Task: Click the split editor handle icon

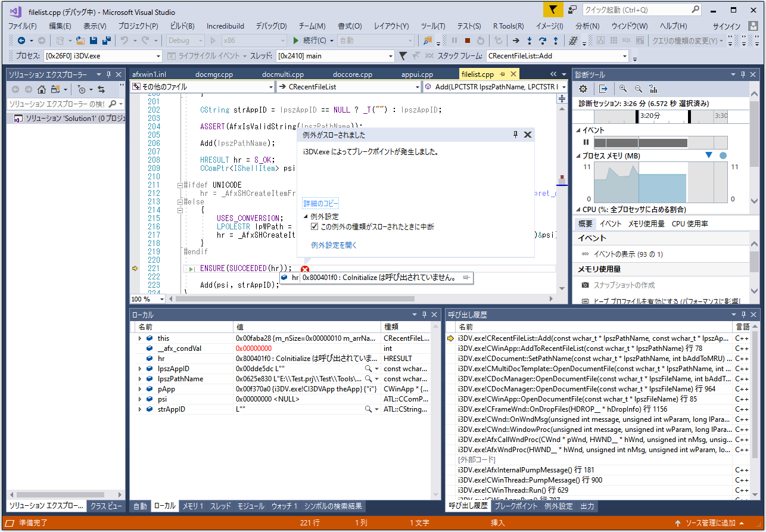Action: (562, 99)
